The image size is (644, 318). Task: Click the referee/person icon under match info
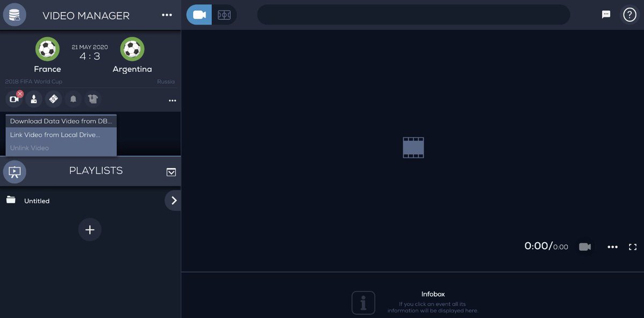pyautogui.click(x=34, y=99)
